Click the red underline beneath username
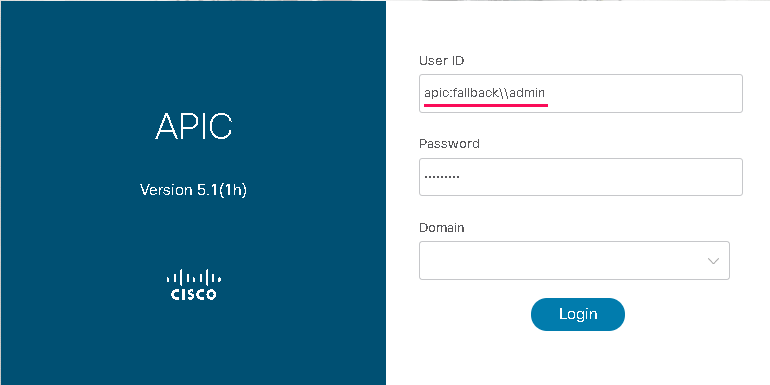The image size is (770, 385). (486, 105)
